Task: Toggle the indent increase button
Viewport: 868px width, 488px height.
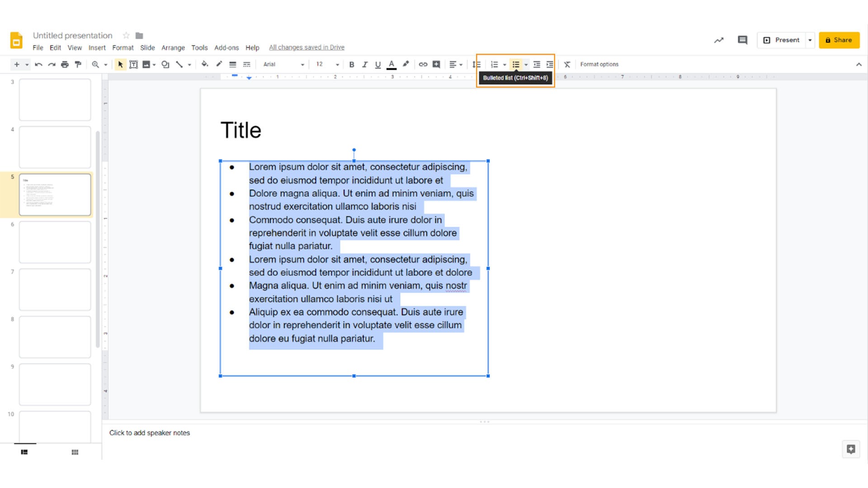Action: tap(548, 64)
